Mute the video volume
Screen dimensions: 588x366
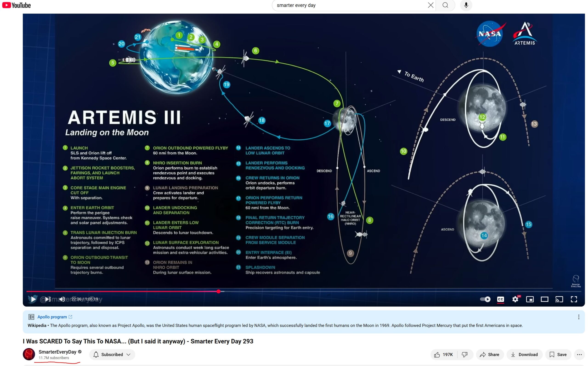click(62, 299)
